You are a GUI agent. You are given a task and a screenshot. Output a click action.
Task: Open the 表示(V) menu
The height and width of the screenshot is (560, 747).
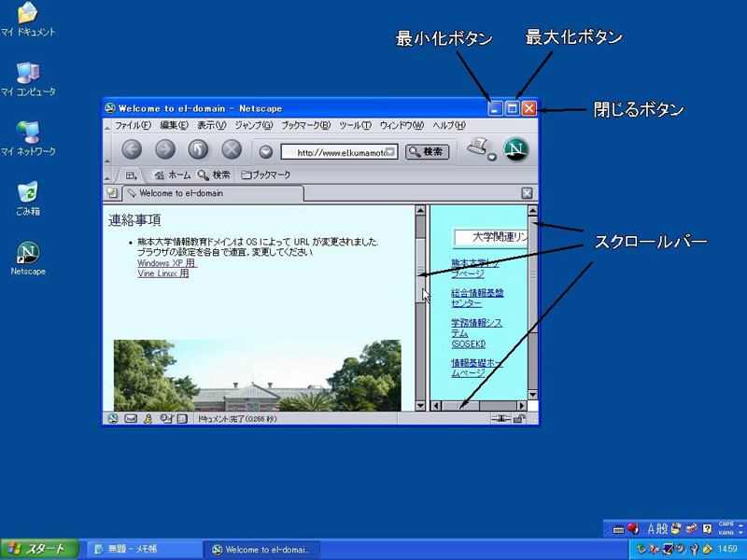[x=212, y=125]
